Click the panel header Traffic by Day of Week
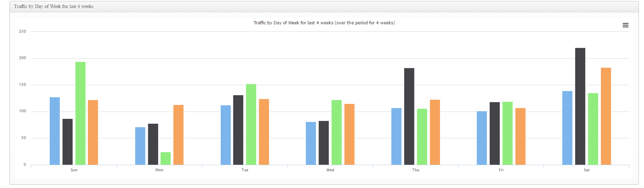Viewport: 644px width, 188px height. click(x=54, y=6)
